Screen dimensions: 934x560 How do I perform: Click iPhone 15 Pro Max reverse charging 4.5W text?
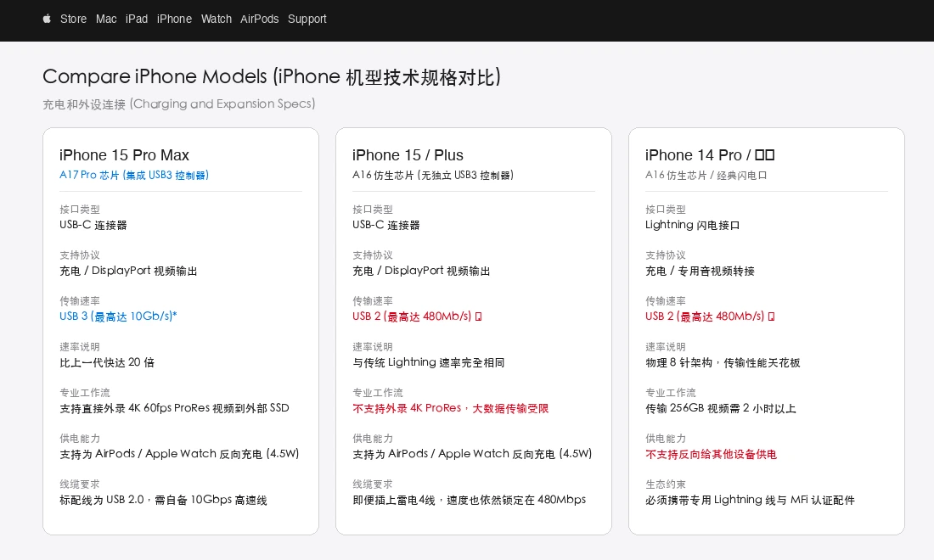pyautogui.click(x=179, y=454)
